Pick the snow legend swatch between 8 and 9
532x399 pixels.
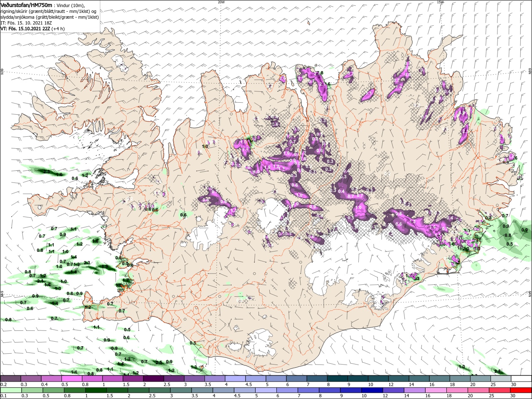tap(337, 379)
